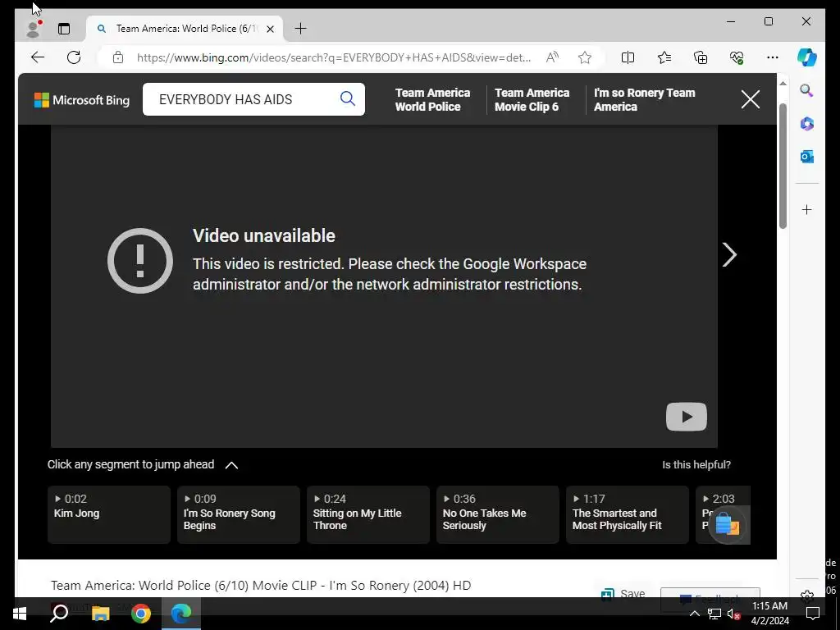
Task: Open the taskbar clock and date
Action: click(769, 614)
